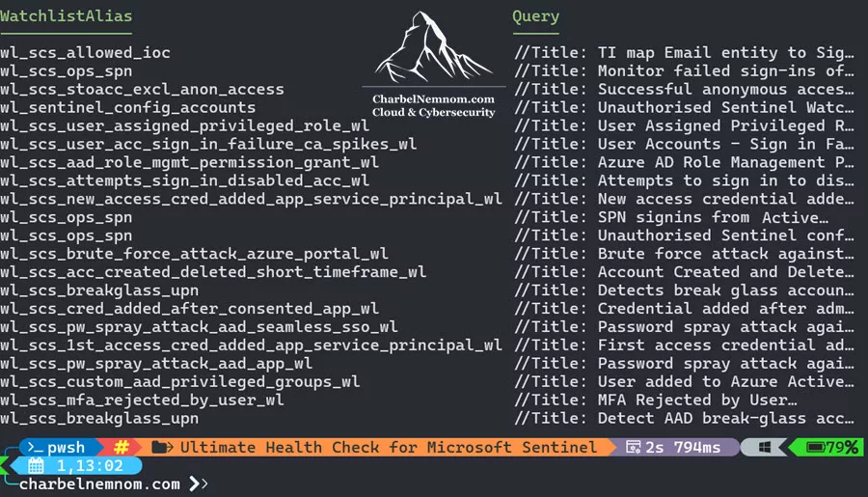This screenshot has height=497, width=868.
Task: Click the orange hash symbol segment
Action: coord(122,447)
